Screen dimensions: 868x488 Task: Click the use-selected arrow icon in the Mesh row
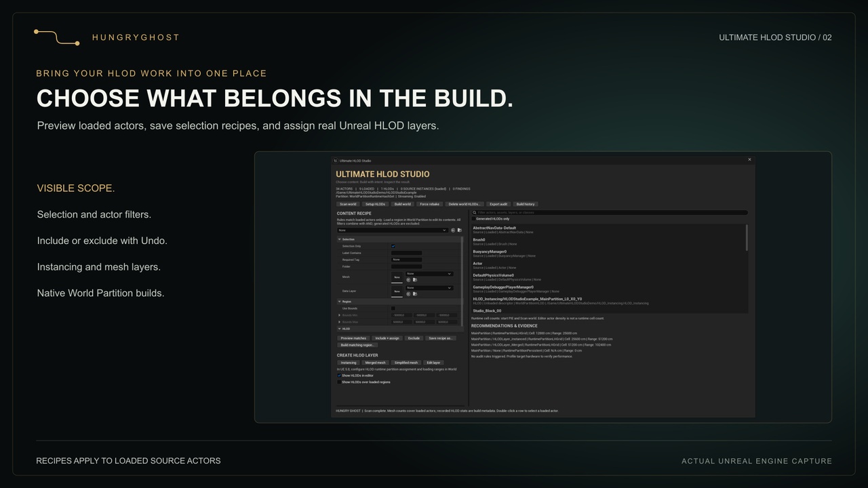click(x=408, y=279)
